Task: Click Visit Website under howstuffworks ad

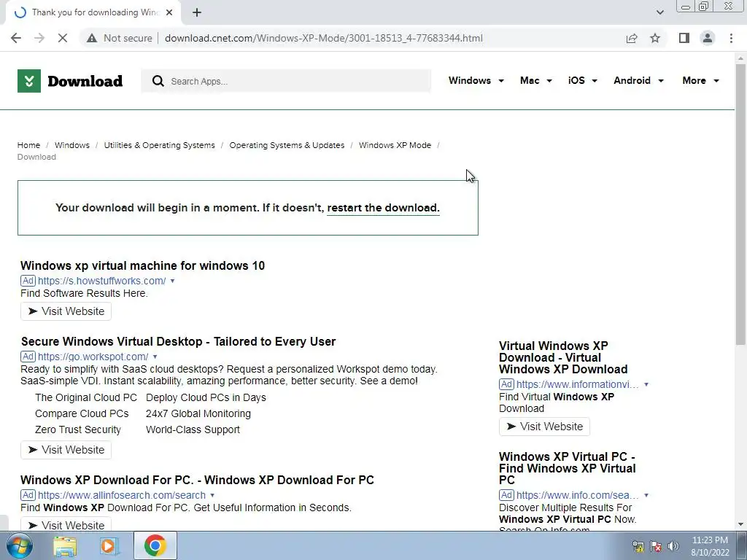Action: (66, 311)
